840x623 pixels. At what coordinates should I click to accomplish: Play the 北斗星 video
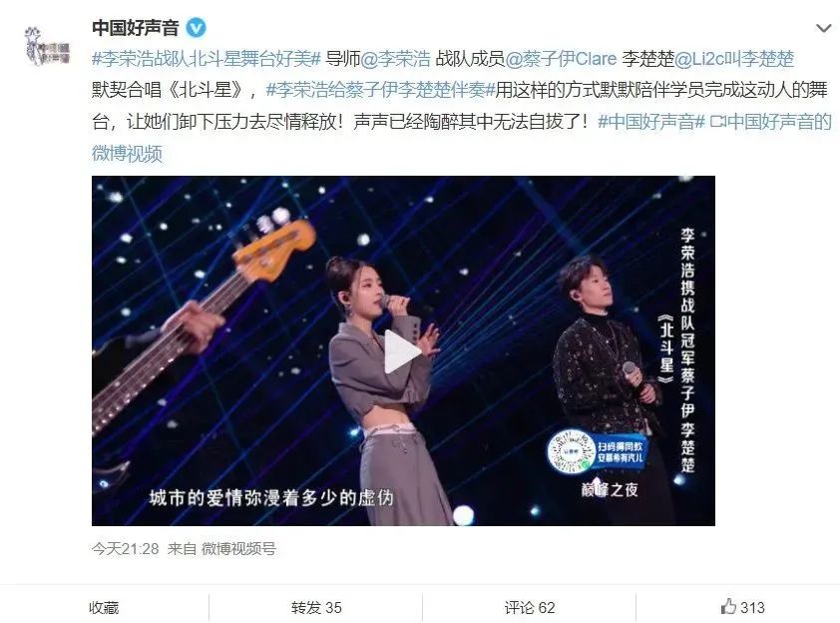403,351
